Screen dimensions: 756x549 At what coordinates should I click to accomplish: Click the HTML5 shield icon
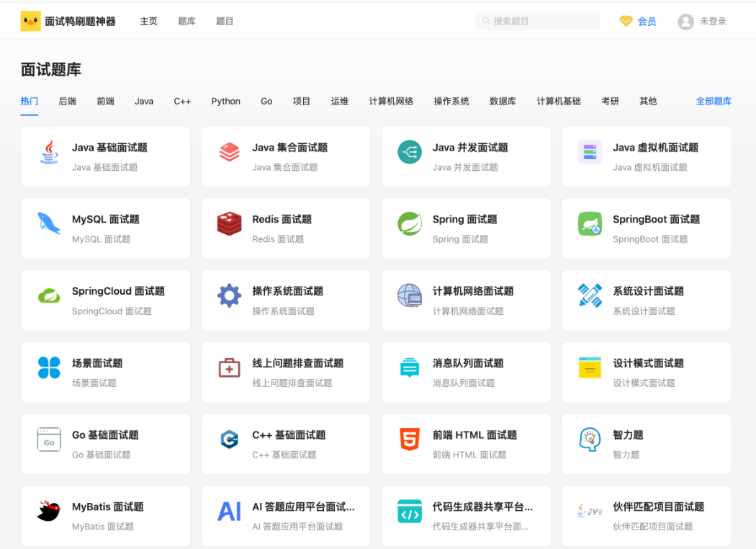coord(410,439)
